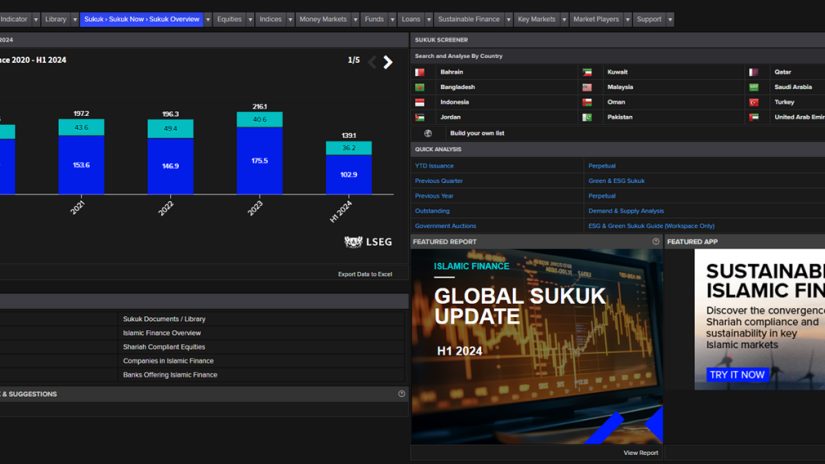The width and height of the screenshot is (825, 464).
Task: Expand the Market Players menu arrow
Action: click(627, 19)
